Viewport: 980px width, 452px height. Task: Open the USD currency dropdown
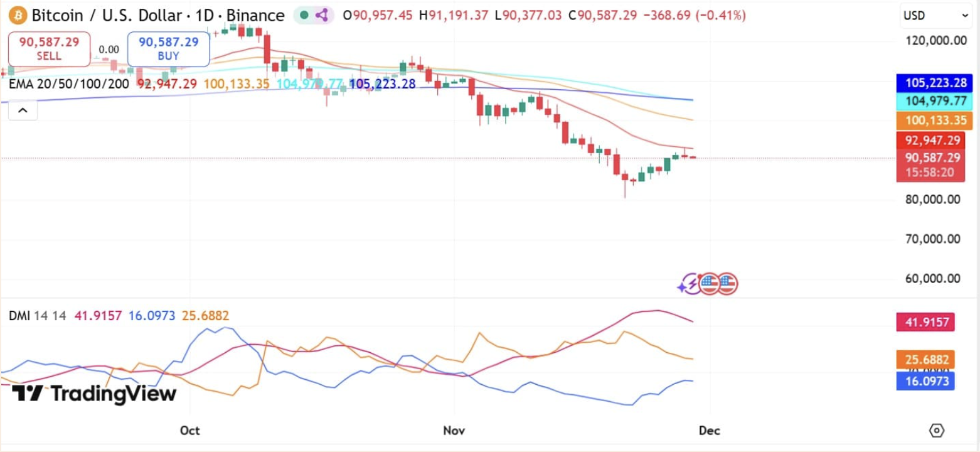click(x=935, y=16)
